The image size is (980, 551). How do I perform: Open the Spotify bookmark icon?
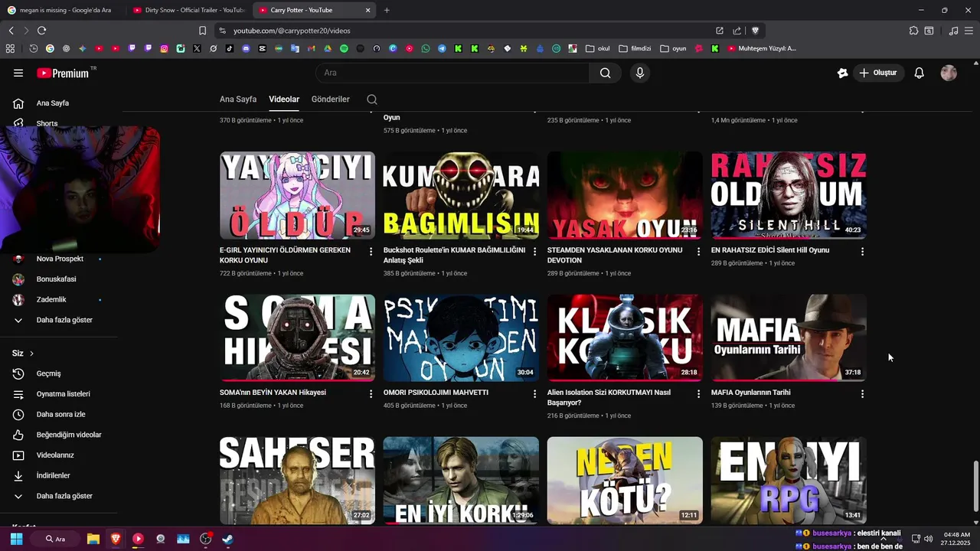coord(343,48)
